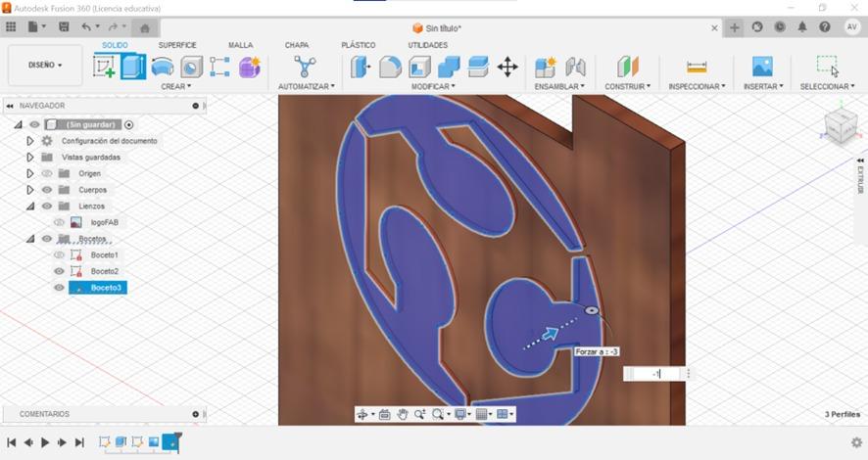Select the Shell tool

point(419,67)
